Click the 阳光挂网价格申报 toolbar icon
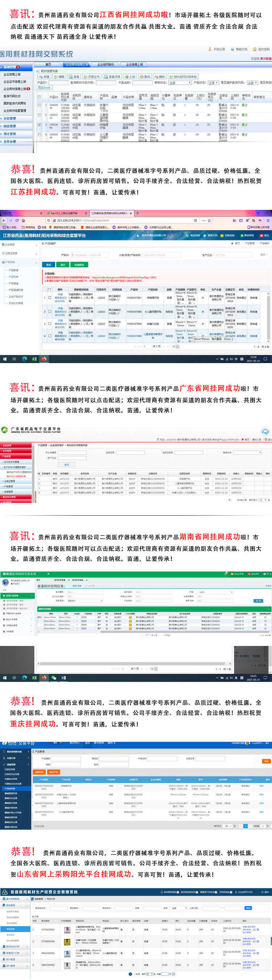Screen dimensions: 272x980 pyautogui.click(x=183, y=77)
